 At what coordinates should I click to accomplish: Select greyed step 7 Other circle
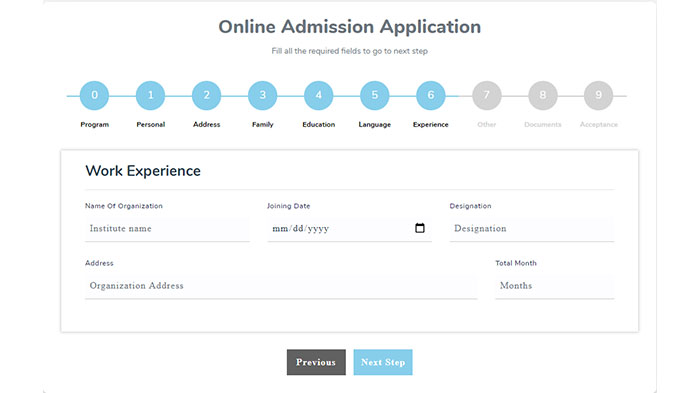pos(487,95)
